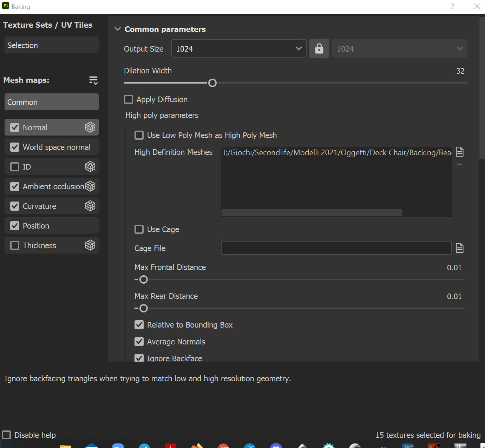Viewport: 485px width, 448px height.
Task: Uncheck Relative to Bounding Box
Action: (139, 325)
